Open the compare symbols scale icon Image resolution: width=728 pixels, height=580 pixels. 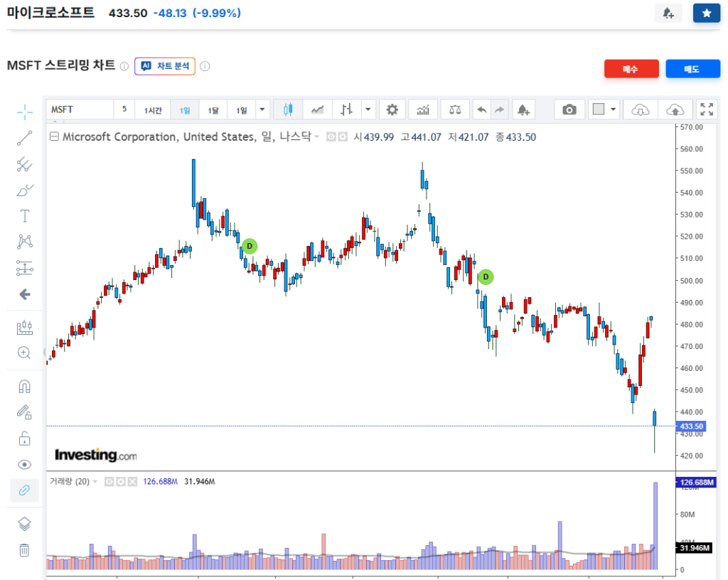click(455, 109)
